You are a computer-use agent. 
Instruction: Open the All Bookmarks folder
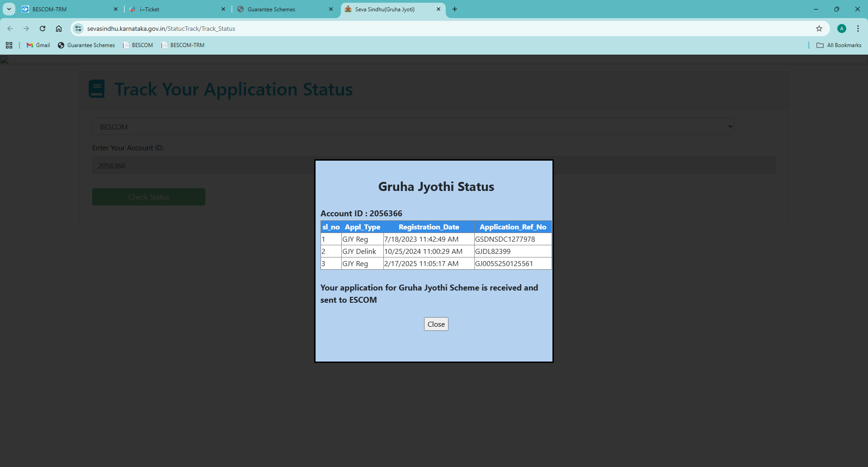[839, 45]
